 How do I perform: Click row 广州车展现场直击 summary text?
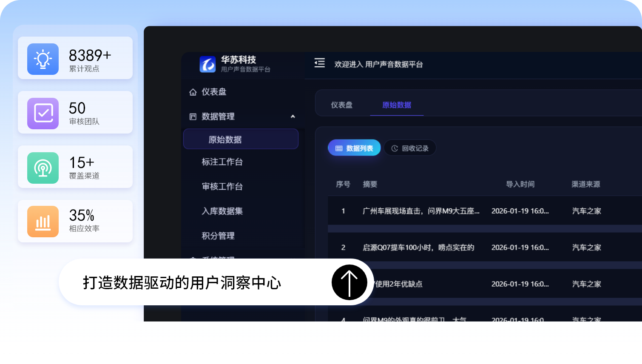point(421,211)
